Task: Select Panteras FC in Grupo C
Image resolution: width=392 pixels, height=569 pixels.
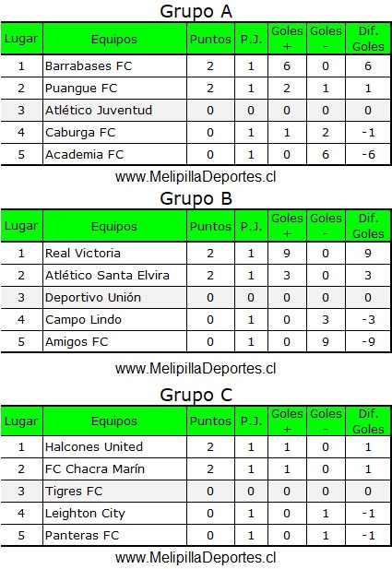Action: pyautogui.click(x=82, y=535)
